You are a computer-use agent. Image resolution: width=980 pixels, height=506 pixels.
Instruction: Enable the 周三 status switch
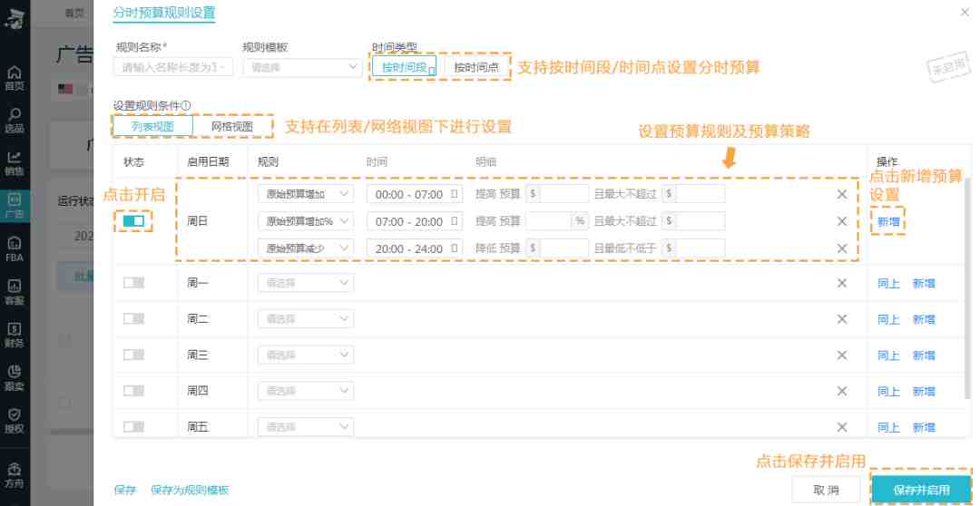133,355
